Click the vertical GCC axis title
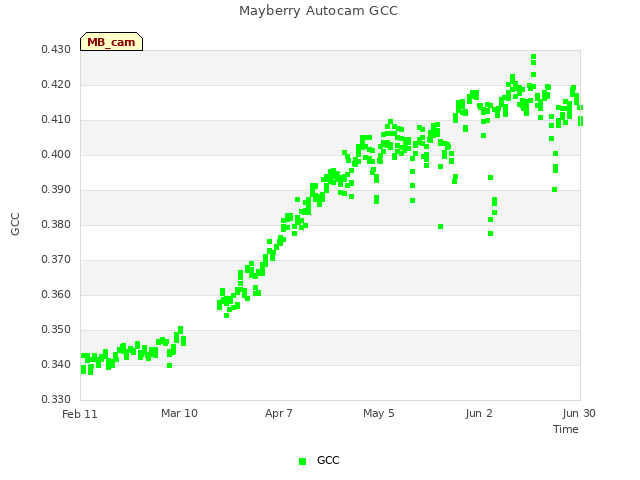The height and width of the screenshot is (480, 640). tap(15, 224)
